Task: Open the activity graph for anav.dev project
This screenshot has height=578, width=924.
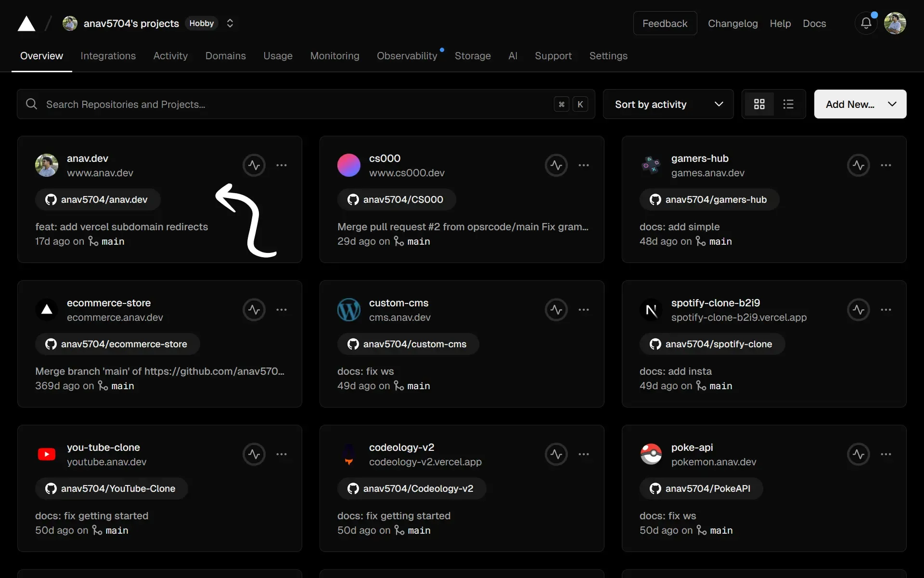Action: (254, 165)
